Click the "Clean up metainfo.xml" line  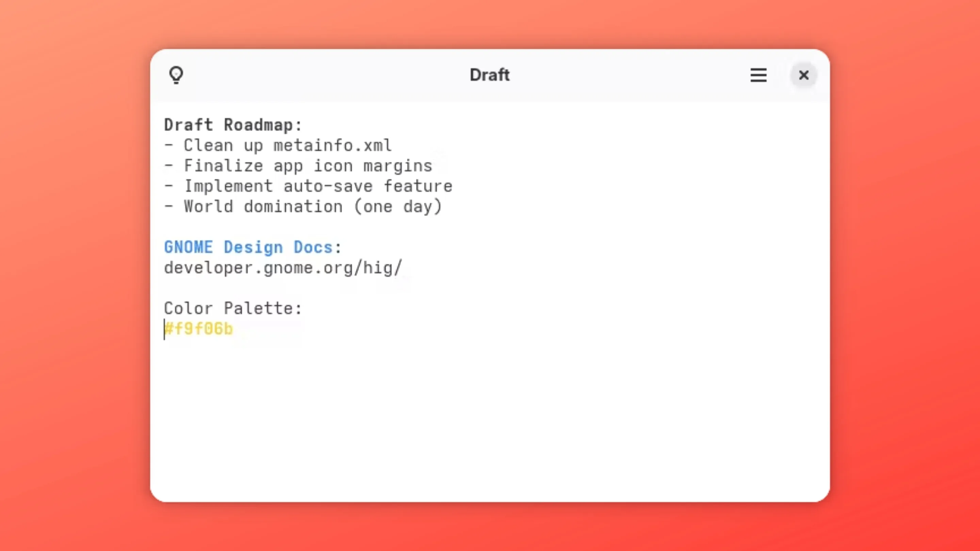278,145
